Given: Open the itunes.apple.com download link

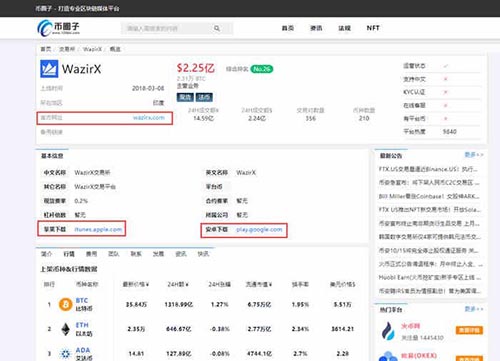Looking at the screenshot, I should pos(98,229).
